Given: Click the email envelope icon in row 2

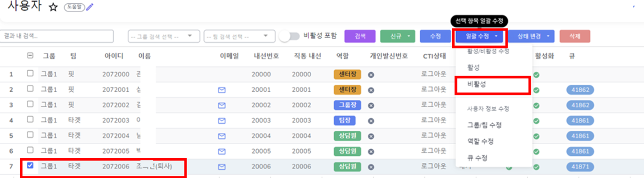Looking at the screenshot, I should [x=222, y=90].
